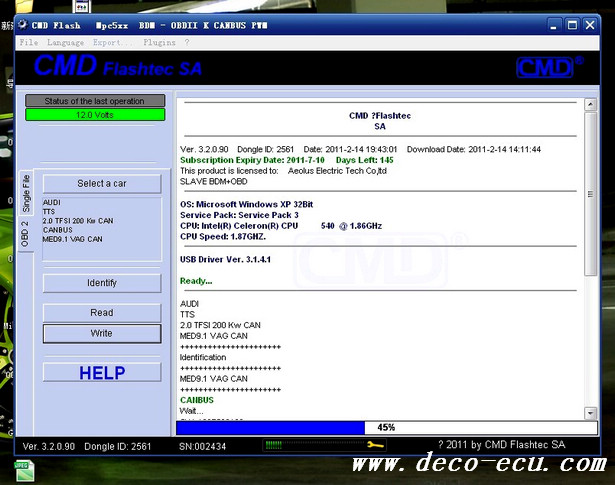Viewport: 615px width, 485px height.
Task: Switch to the Single File tab
Action: tap(26, 193)
